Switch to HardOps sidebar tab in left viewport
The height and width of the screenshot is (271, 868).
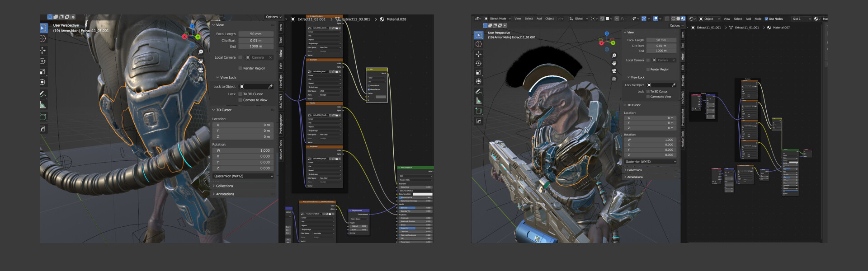(x=281, y=81)
